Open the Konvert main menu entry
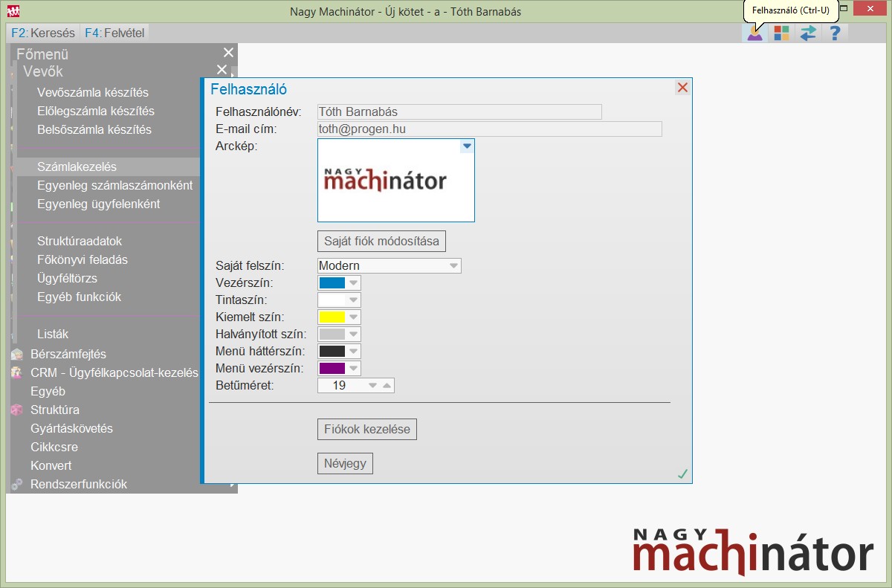Viewport: 892px width, 588px height. click(51, 466)
